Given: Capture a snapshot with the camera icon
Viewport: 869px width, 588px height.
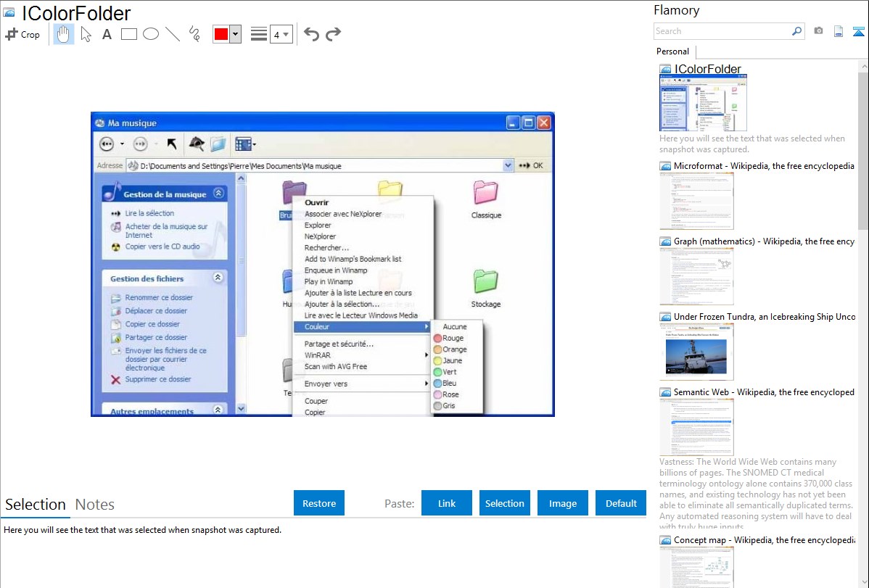Looking at the screenshot, I should pos(818,31).
